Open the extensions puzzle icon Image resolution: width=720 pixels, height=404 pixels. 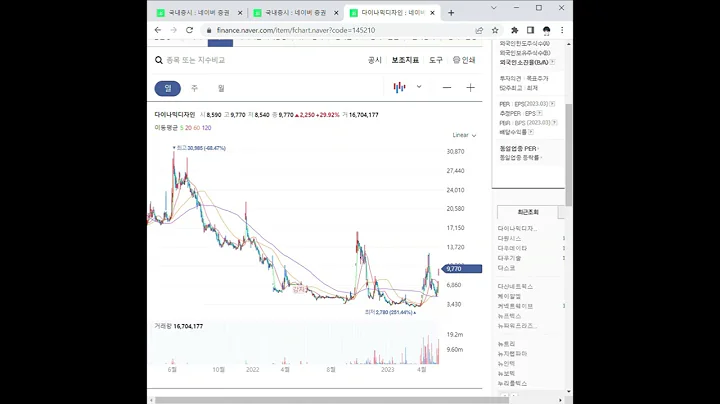pos(515,30)
